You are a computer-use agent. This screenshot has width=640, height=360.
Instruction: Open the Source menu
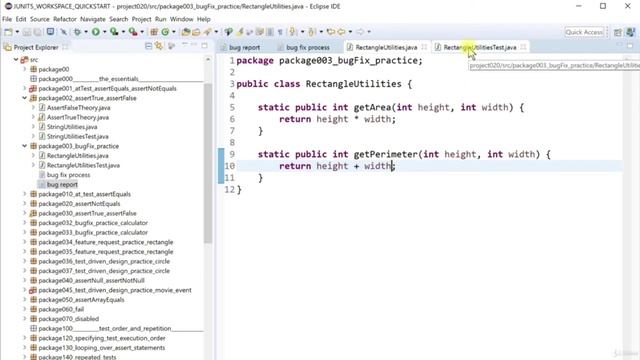[40, 19]
